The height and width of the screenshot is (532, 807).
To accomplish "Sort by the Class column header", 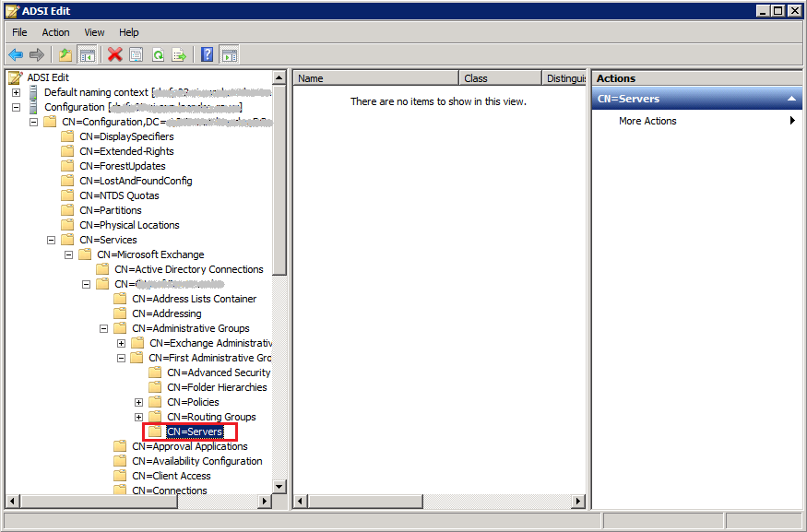I will click(x=500, y=78).
